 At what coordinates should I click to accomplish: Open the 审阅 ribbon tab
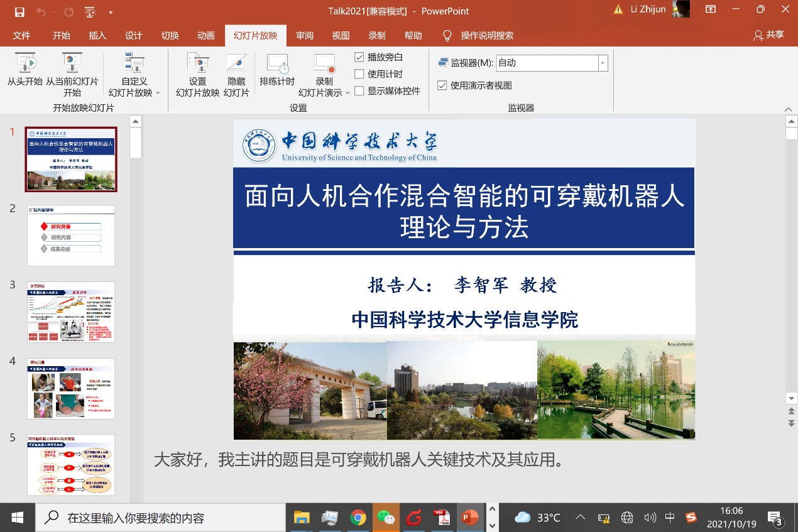point(305,36)
